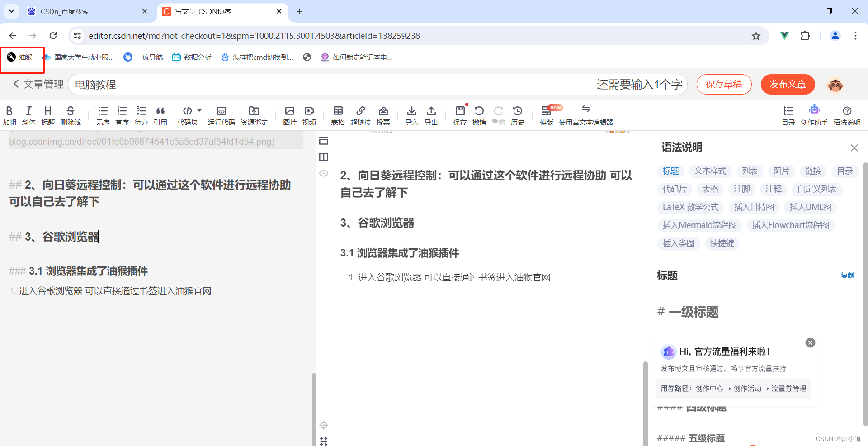Insert an image (图片)

(x=290, y=116)
